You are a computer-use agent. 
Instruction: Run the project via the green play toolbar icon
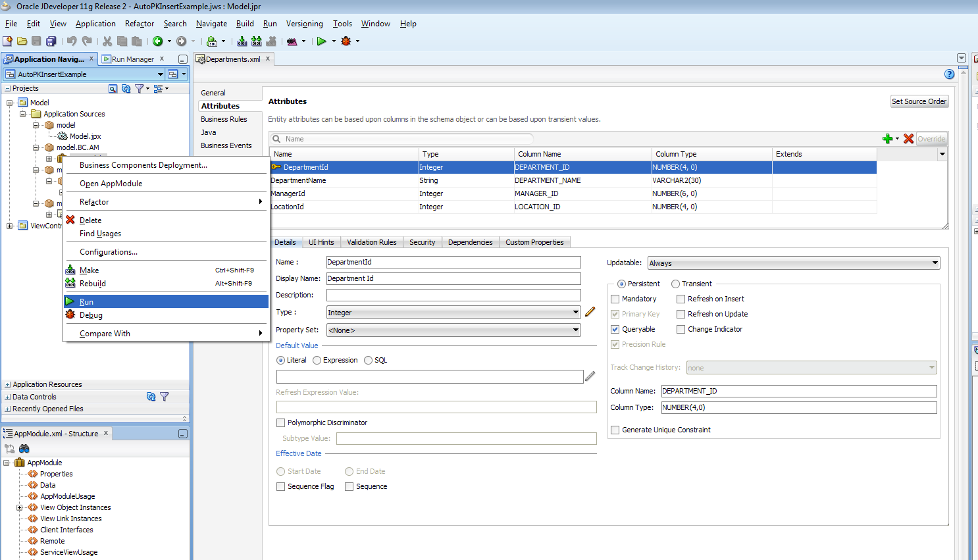(x=322, y=41)
